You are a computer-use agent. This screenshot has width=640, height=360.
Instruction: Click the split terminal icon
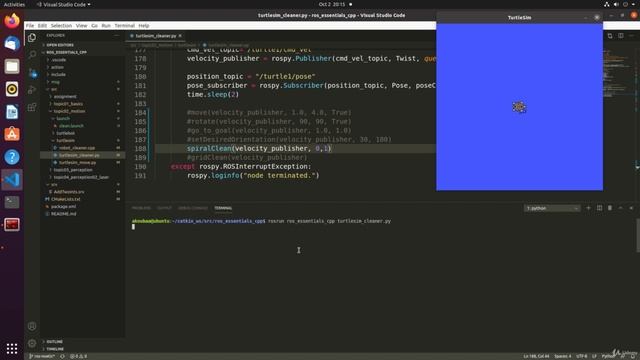[x=599, y=208]
